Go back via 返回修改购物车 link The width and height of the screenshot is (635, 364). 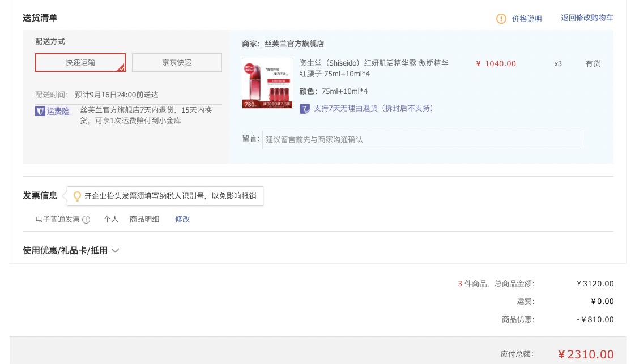(x=587, y=18)
